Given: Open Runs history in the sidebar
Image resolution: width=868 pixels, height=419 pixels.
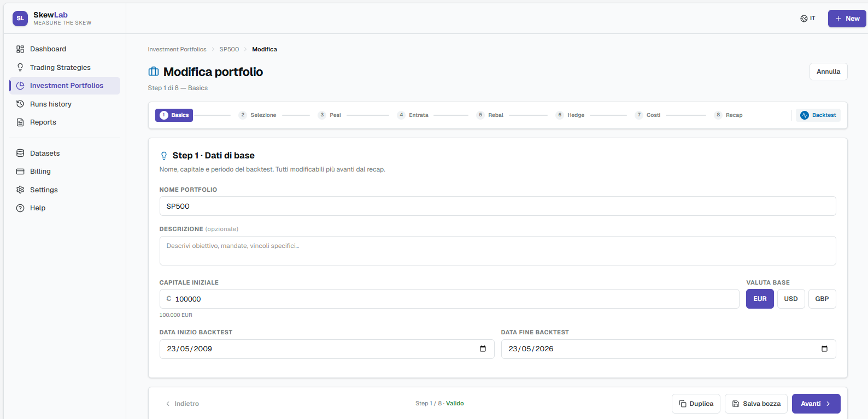Looking at the screenshot, I should (x=64, y=104).
